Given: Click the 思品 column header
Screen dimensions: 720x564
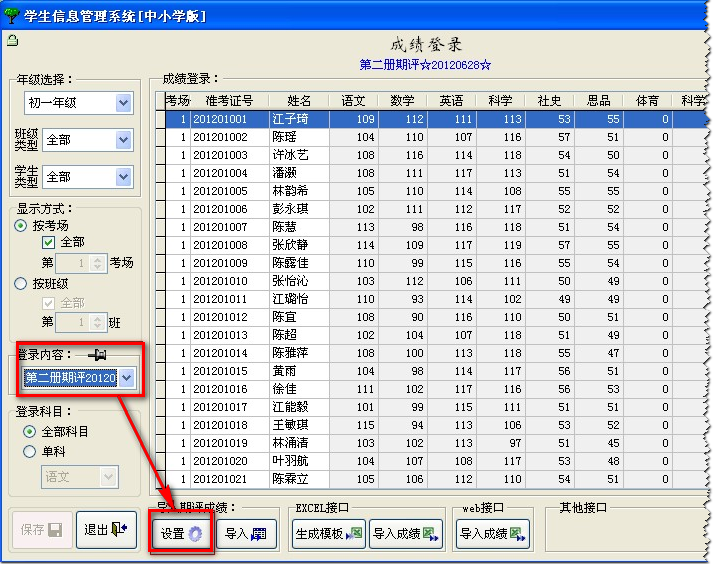Looking at the screenshot, I should click(599, 101).
